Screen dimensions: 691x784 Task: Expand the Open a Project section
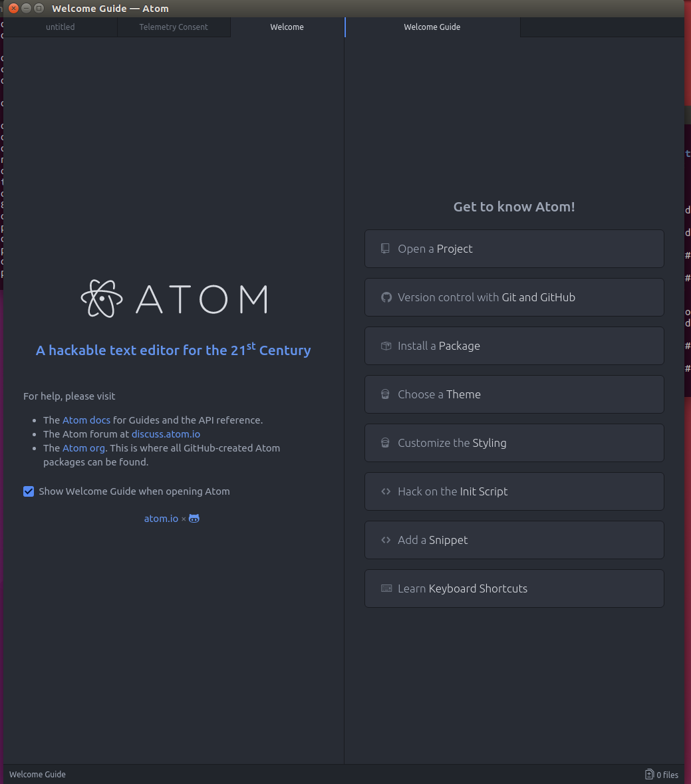514,249
